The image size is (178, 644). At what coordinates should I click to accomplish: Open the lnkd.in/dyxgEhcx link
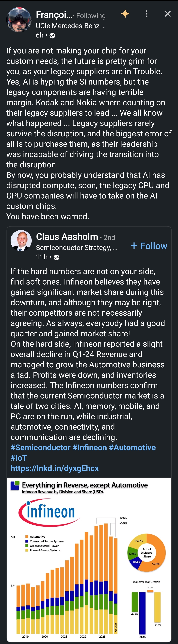(x=55, y=468)
